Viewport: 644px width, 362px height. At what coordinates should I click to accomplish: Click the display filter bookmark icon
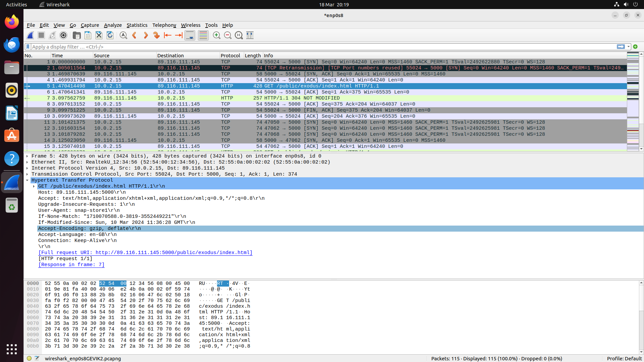(x=28, y=47)
